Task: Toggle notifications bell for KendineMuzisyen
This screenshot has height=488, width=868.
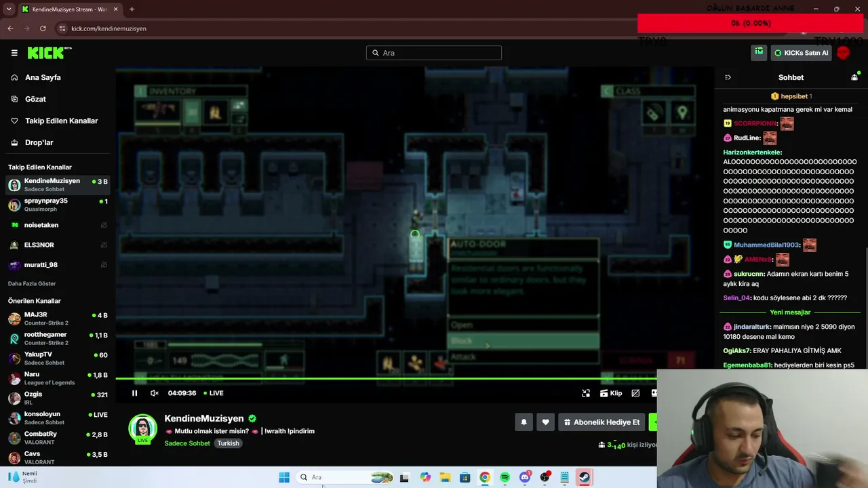Action: coord(524,422)
